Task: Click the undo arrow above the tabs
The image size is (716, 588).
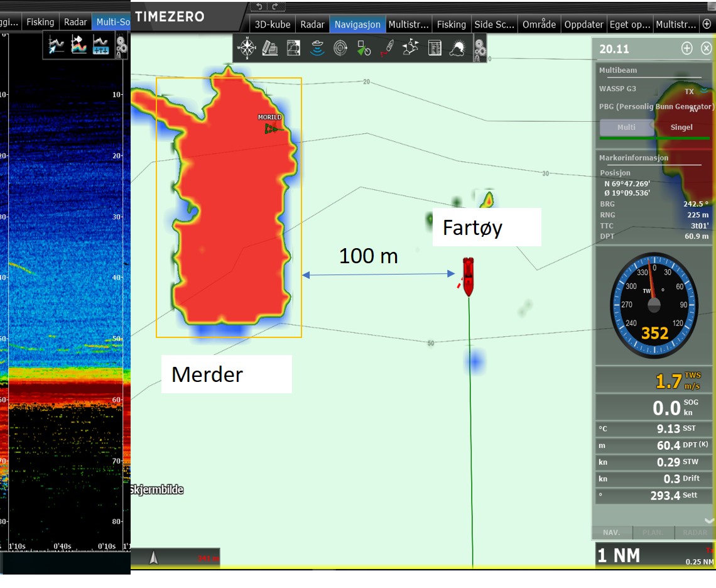Action: coord(258,6)
